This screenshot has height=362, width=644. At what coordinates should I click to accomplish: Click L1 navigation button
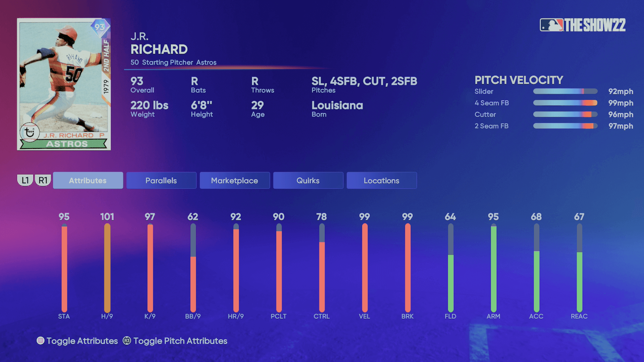24,180
